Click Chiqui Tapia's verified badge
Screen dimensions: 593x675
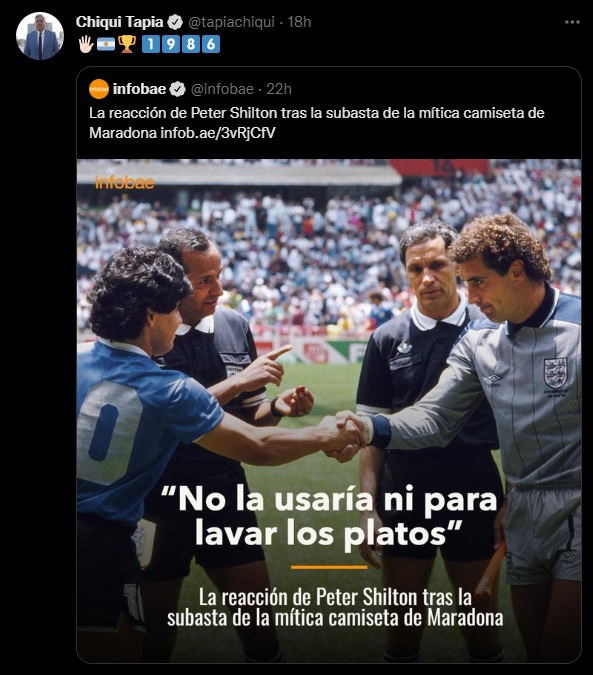point(176,22)
